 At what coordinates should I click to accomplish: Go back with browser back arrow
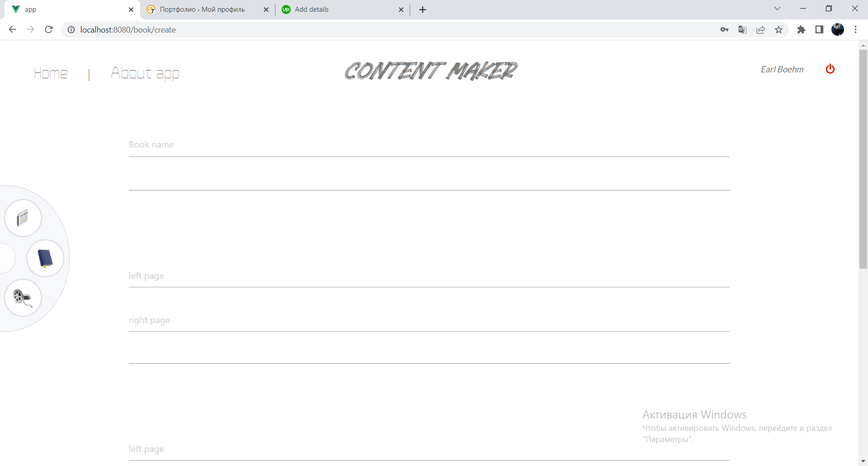point(12,29)
